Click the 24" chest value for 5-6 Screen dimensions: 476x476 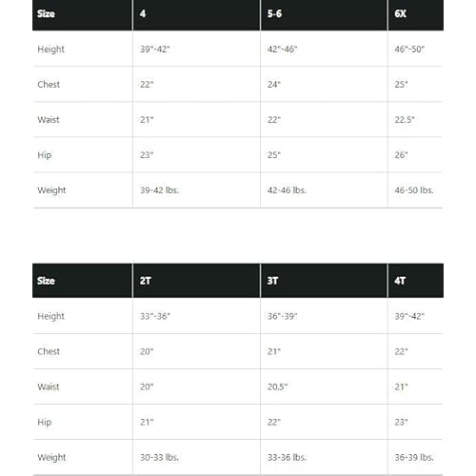[274, 85]
